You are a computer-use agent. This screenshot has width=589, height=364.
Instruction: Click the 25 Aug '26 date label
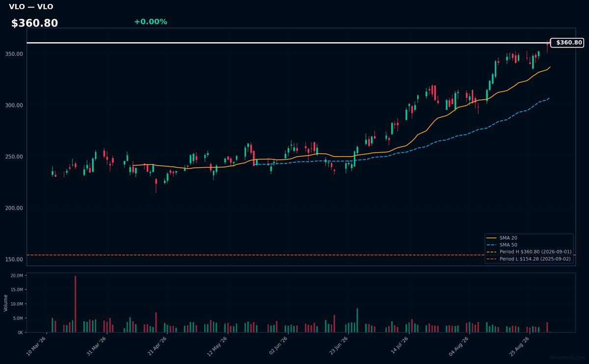pyautogui.click(x=519, y=345)
